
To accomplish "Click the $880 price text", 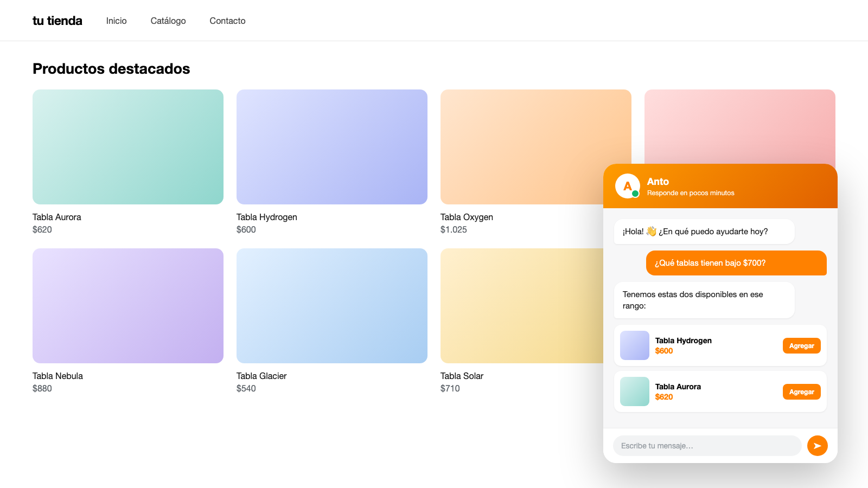I will click(42, 388).
